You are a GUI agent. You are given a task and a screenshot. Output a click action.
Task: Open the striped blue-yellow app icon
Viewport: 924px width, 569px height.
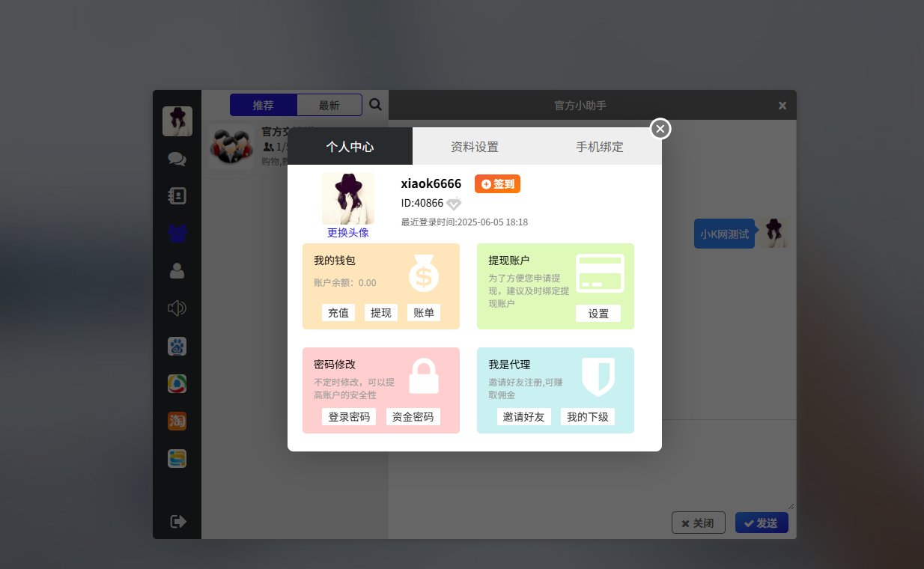coord(177,458)
